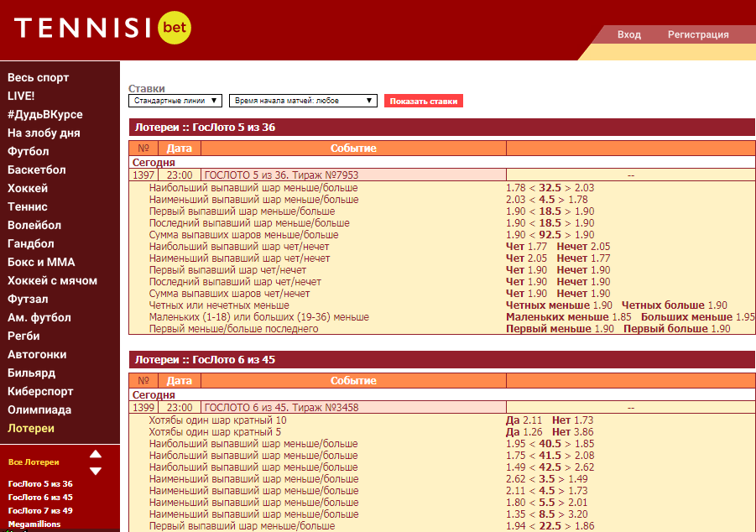Choose Маленьких меньше at 1.85
This screenshot has height=532, width=756.
point(568,317)
